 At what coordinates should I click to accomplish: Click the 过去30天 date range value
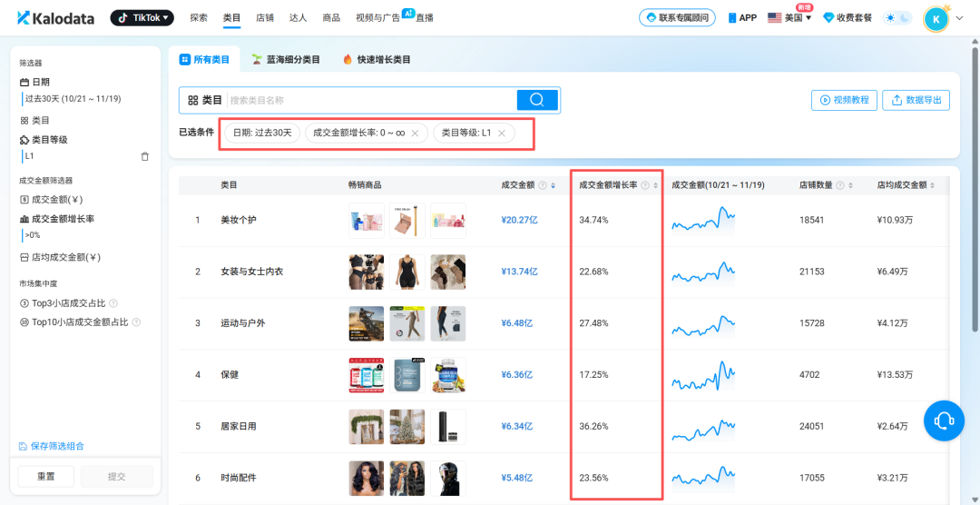[73, 99]
